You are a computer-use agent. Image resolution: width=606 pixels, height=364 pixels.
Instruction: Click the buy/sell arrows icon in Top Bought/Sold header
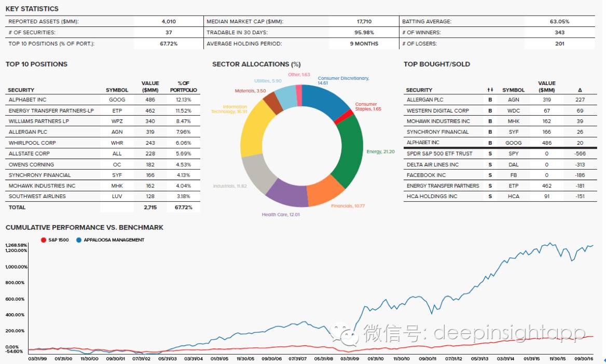pyautogui.click(x=490, y=90)
